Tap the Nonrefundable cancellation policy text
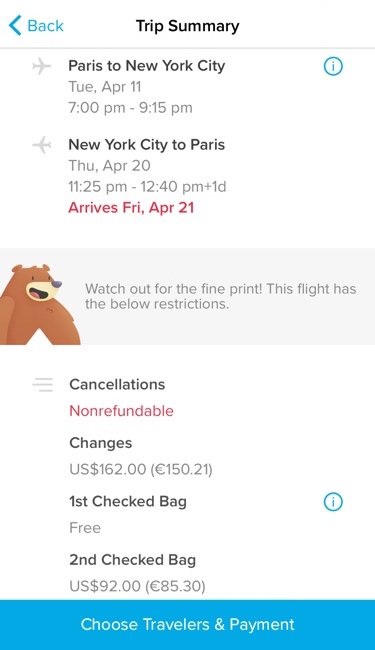This screenshot has height=650, width=375. (x=121, y=411)
